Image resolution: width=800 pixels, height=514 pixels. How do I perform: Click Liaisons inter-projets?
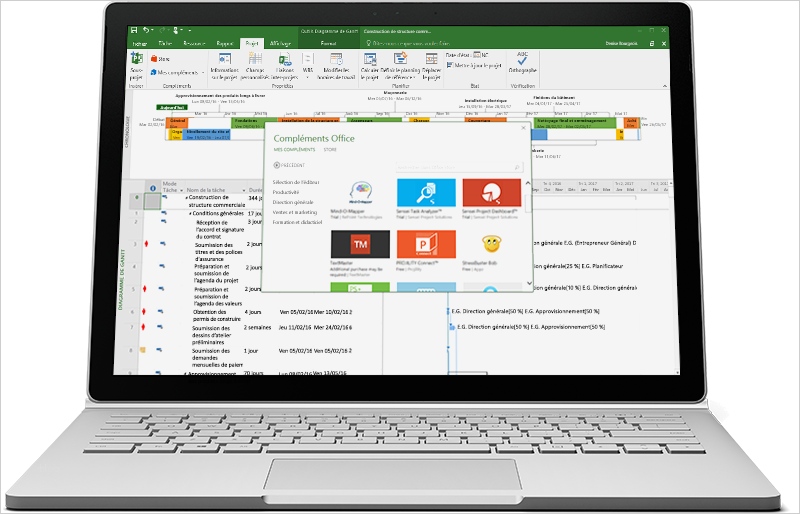coord(285,66)
